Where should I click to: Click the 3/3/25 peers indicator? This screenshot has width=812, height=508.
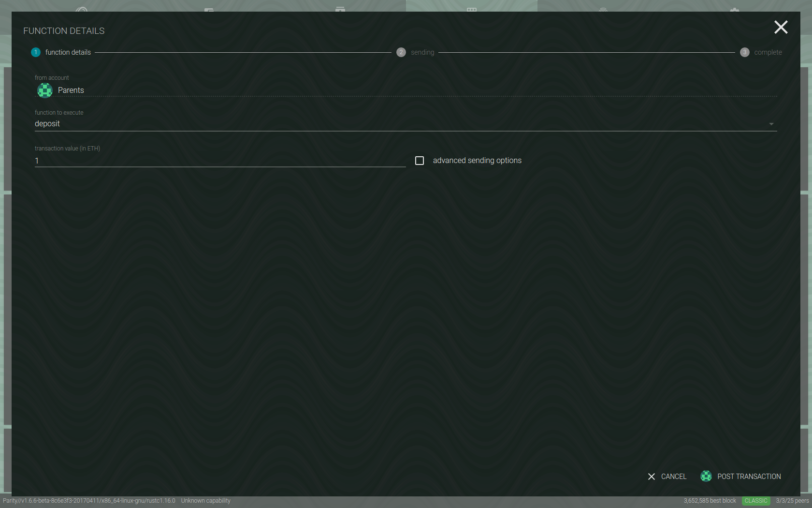(x=792, y=501)
